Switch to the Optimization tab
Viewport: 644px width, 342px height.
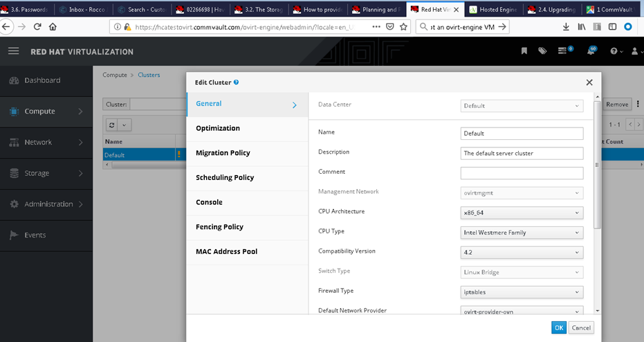247,129
